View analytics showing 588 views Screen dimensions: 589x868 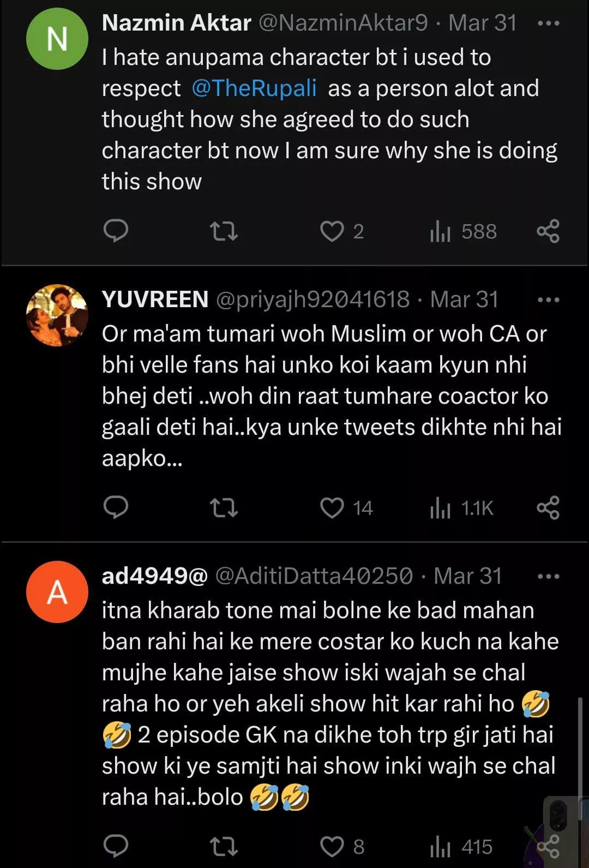(x=463, y=231)
